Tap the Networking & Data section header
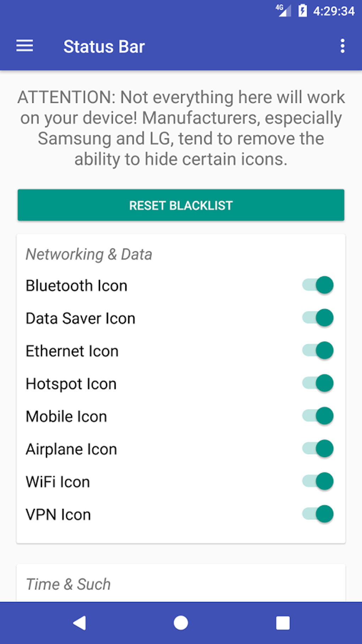The height and width of the screenshot is (644, 362). tap(89, 254)
